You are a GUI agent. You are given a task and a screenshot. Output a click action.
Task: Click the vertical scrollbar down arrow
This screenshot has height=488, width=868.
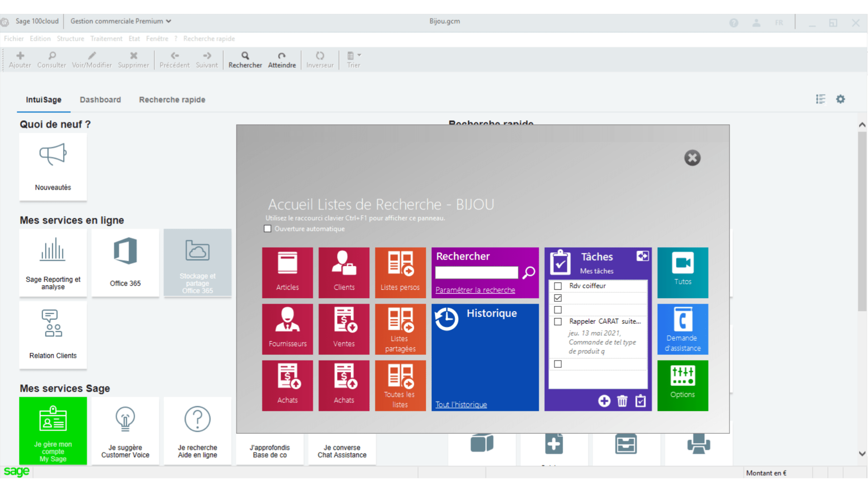click(x=862, y=454)
